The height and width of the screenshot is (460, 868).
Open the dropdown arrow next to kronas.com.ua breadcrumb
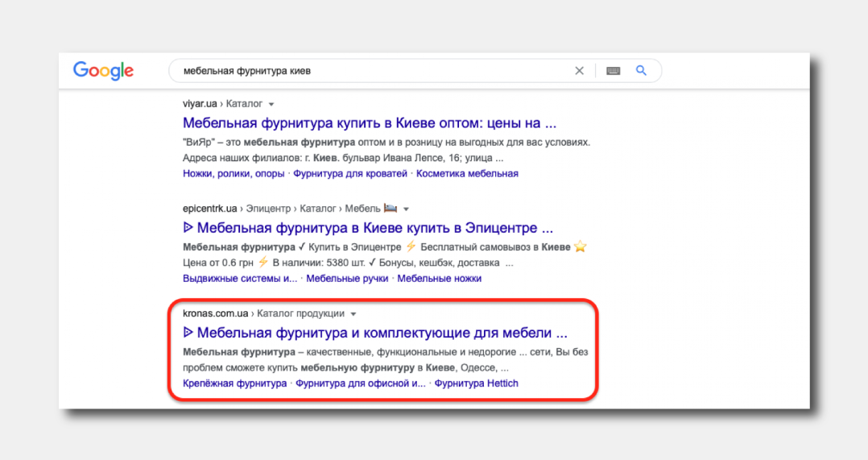tap(353, 314)
